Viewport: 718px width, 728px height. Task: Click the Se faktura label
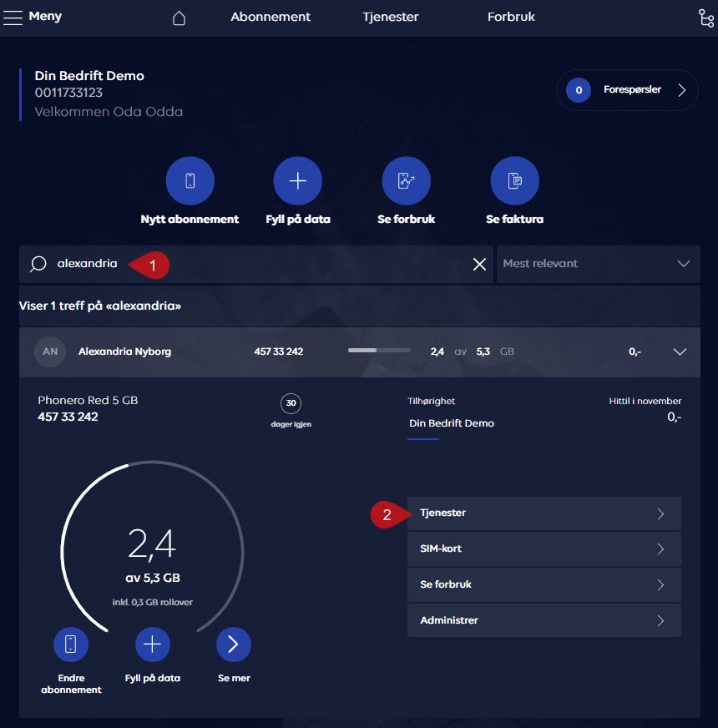pos(514,219)
